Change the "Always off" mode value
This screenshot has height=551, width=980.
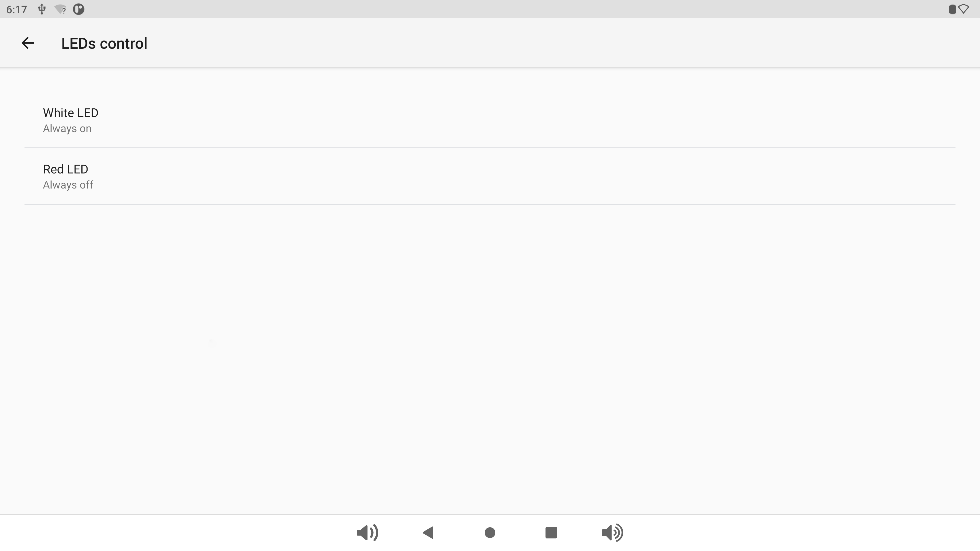click(x=68, y=185)
